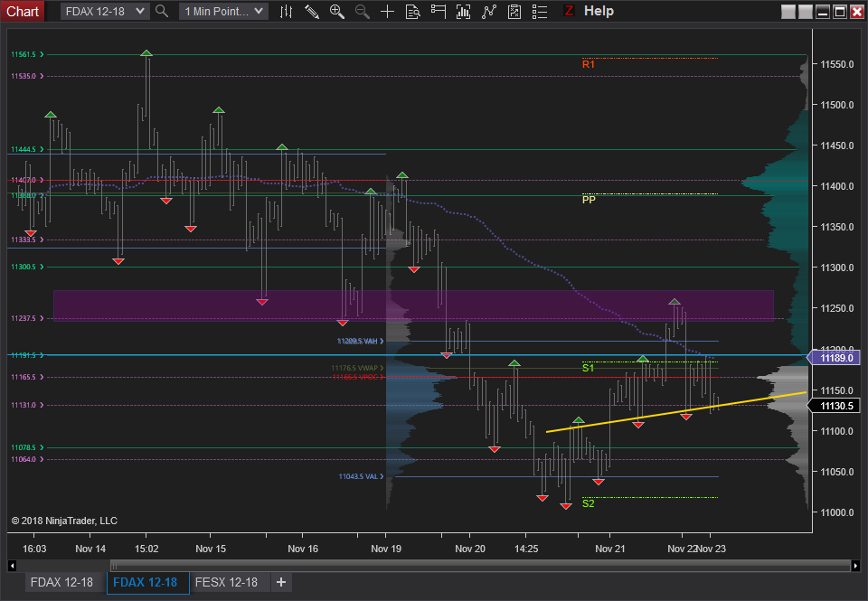Click the 11561.5 level label
868x601 pixels.
24,54
